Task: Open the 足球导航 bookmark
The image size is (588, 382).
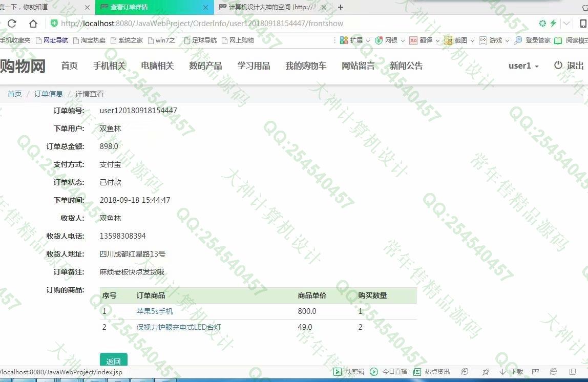Action: (x=200, y=40)
